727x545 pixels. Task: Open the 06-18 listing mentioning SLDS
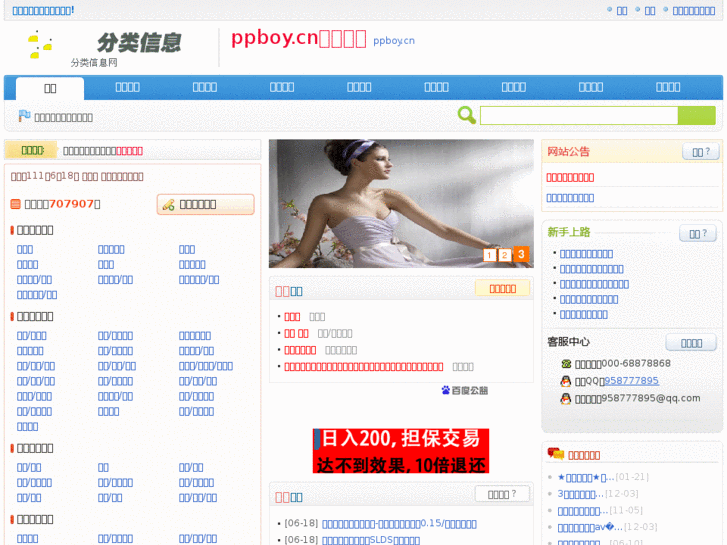371,540
